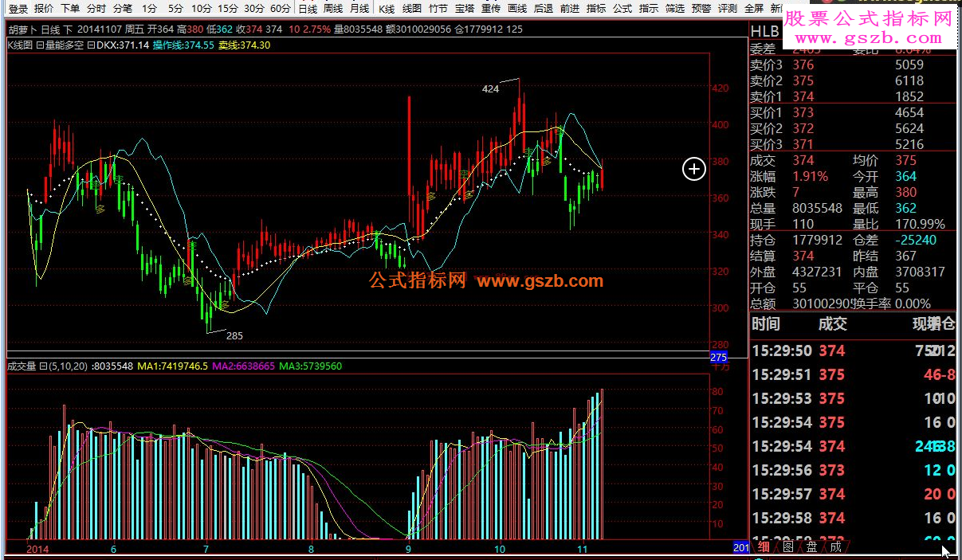
Task: Click the 285 low price marker
Action: [x=234, y=335]
